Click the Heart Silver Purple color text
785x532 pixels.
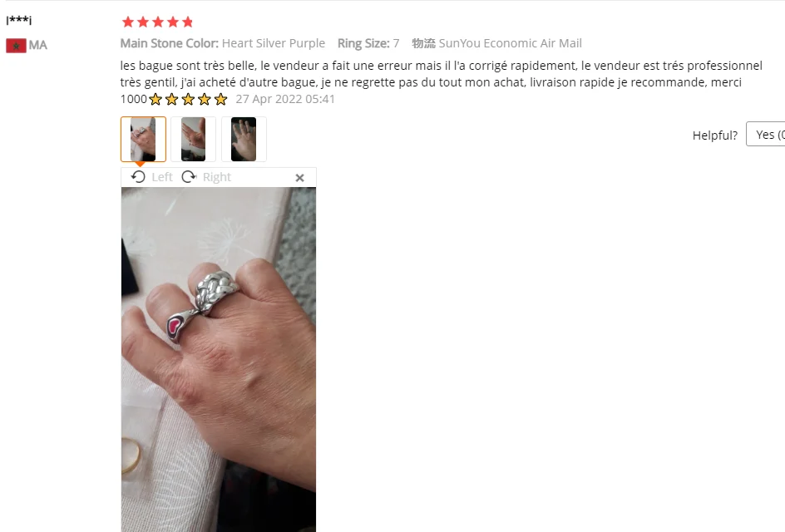274,43
